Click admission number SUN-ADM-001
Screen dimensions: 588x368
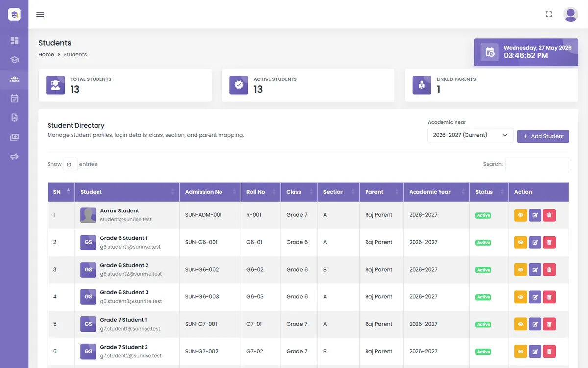coord(203,215)
